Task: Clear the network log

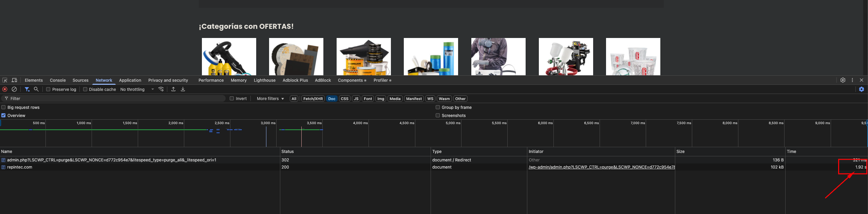Action: [14, 89]
